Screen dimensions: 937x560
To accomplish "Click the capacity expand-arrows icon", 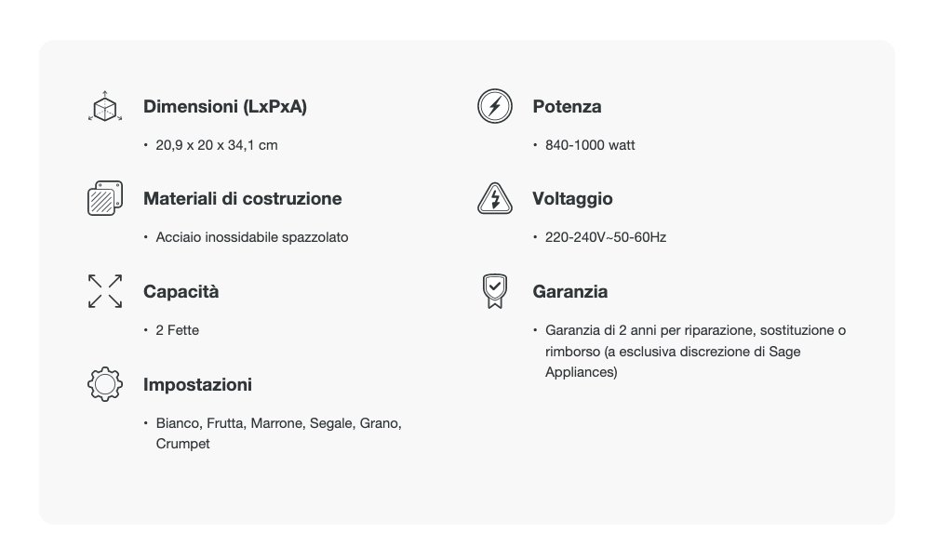I will (104, 291).
